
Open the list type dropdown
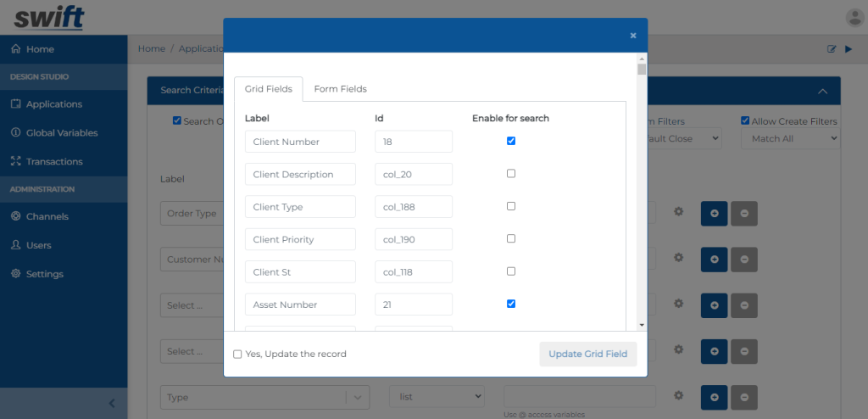437,396
